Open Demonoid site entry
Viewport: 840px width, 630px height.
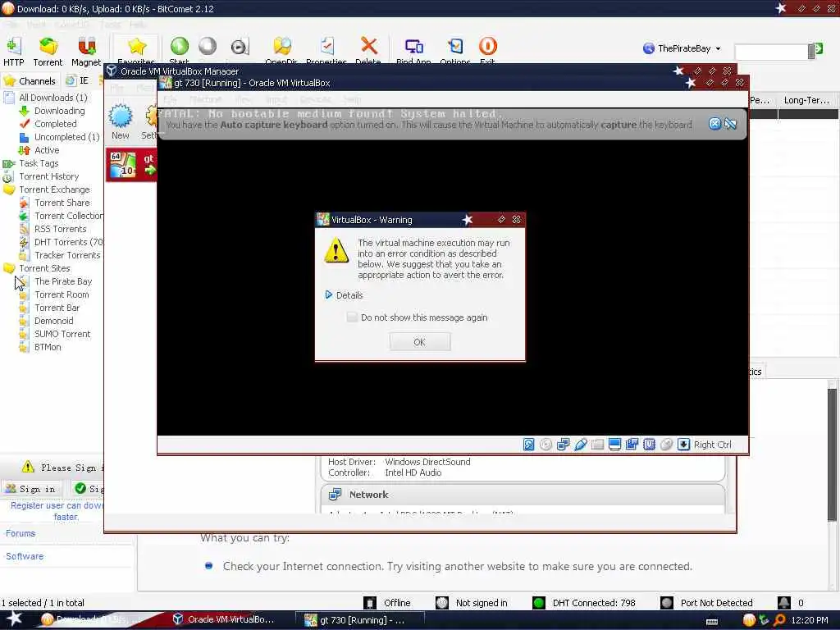click(x=53, y=321)
